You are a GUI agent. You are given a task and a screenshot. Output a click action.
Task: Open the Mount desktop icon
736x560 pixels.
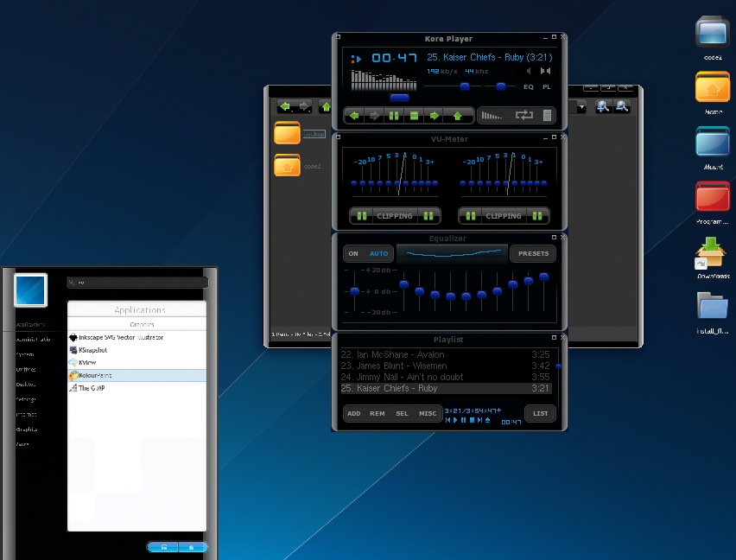[713, 148]
